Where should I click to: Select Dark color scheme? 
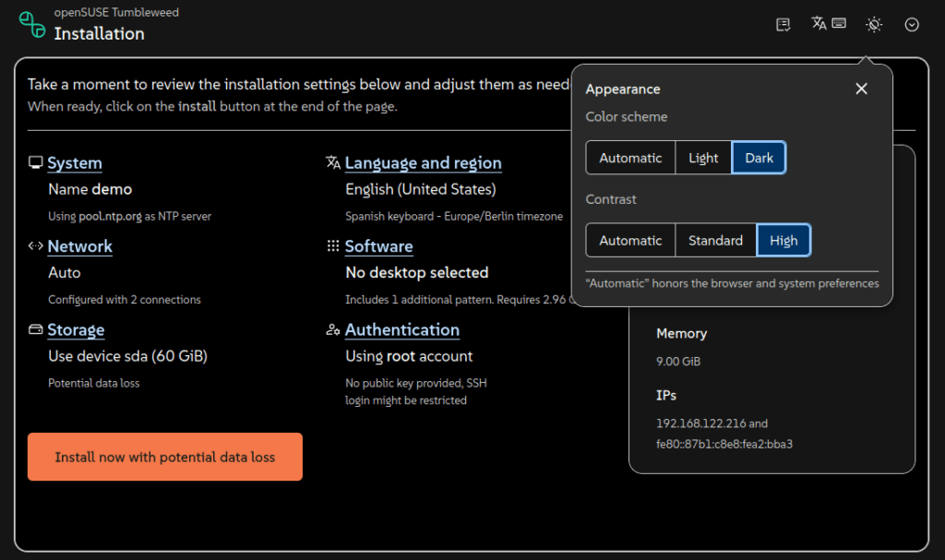[x=759, y=158]
